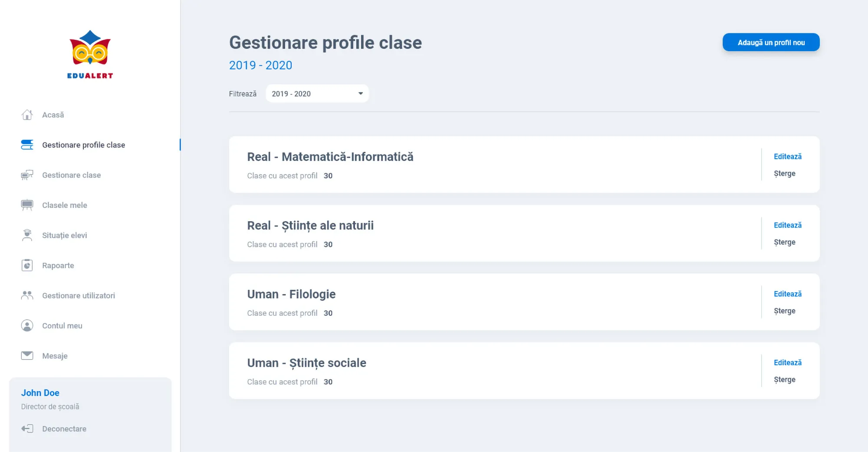Edit the Real - Matematică-Informatică profile
The image size is (868, 452).
(787, 157)
